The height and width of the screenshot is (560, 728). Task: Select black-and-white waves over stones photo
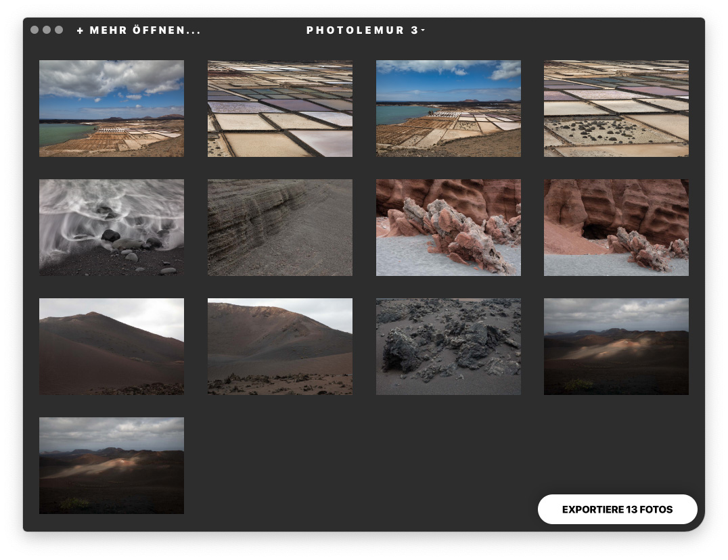click(x=112, y=227)
